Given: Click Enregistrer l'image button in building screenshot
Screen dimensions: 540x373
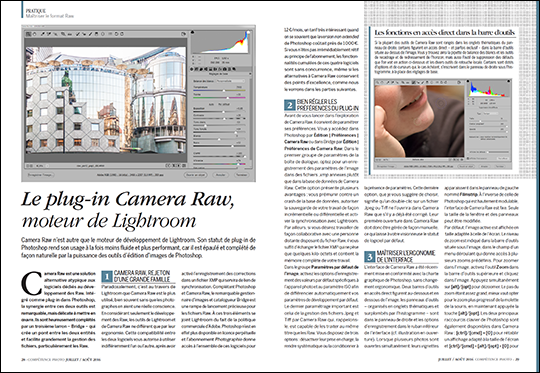Looking at the screenshot, I should click(x=41, y=175).
